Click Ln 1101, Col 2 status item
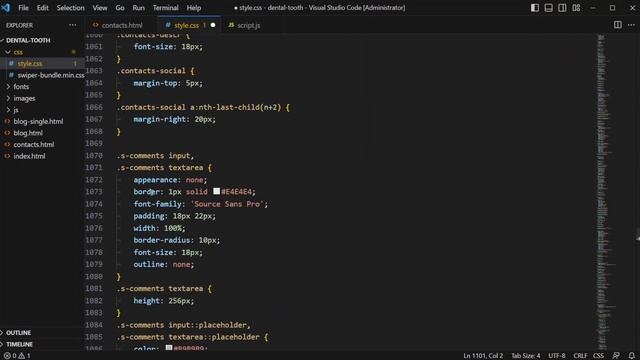 483,356
